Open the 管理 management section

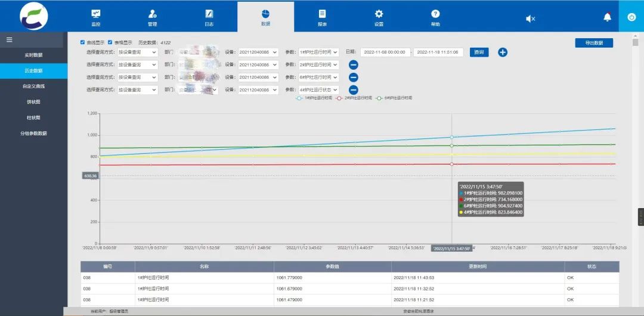point(153,17)
